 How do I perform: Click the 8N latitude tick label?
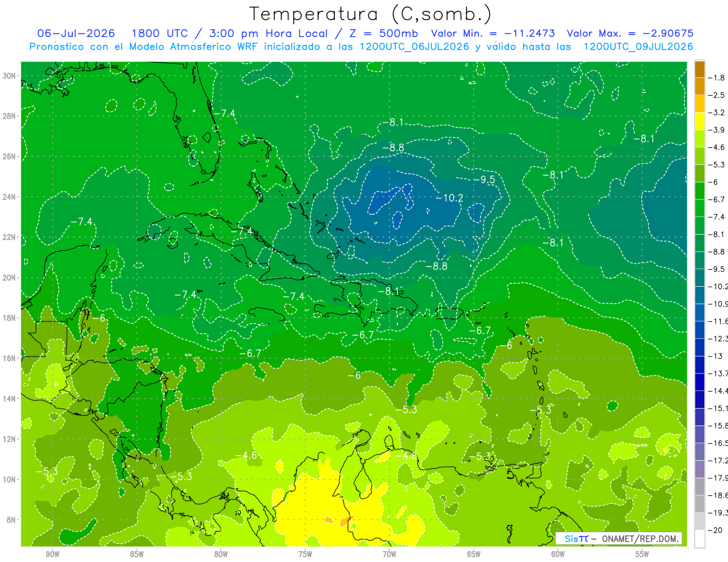12,520
